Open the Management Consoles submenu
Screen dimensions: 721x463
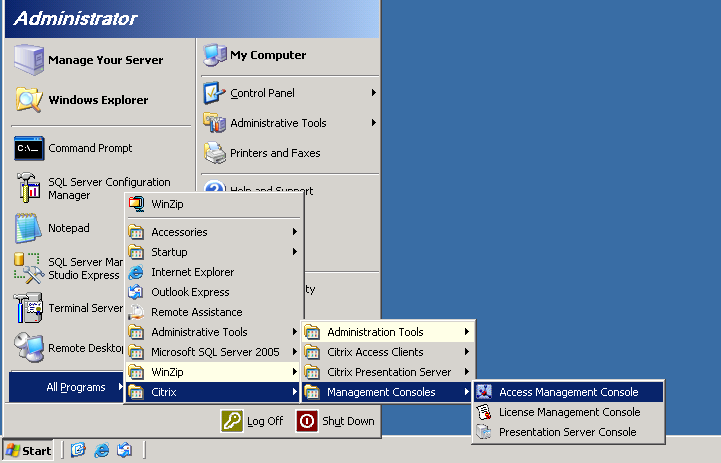coord(387,392)
